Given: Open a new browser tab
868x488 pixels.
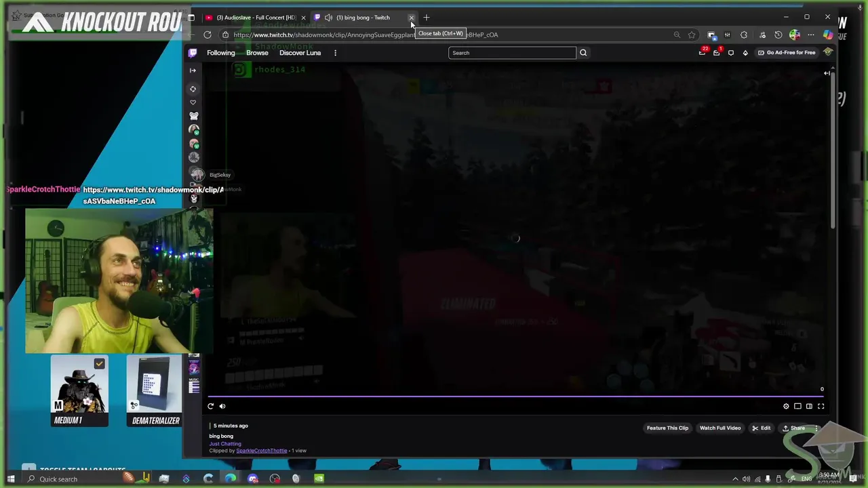Looking at the screenshot, I should tap(427, 18).
